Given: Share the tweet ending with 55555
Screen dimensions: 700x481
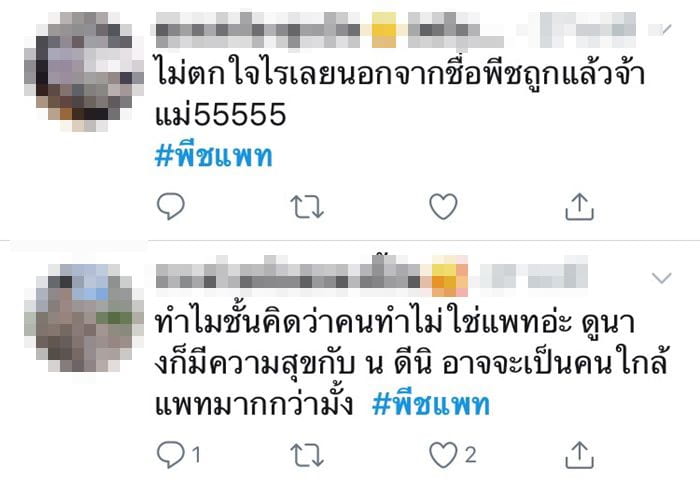Looking at the screenshot, I should [579, 206].
